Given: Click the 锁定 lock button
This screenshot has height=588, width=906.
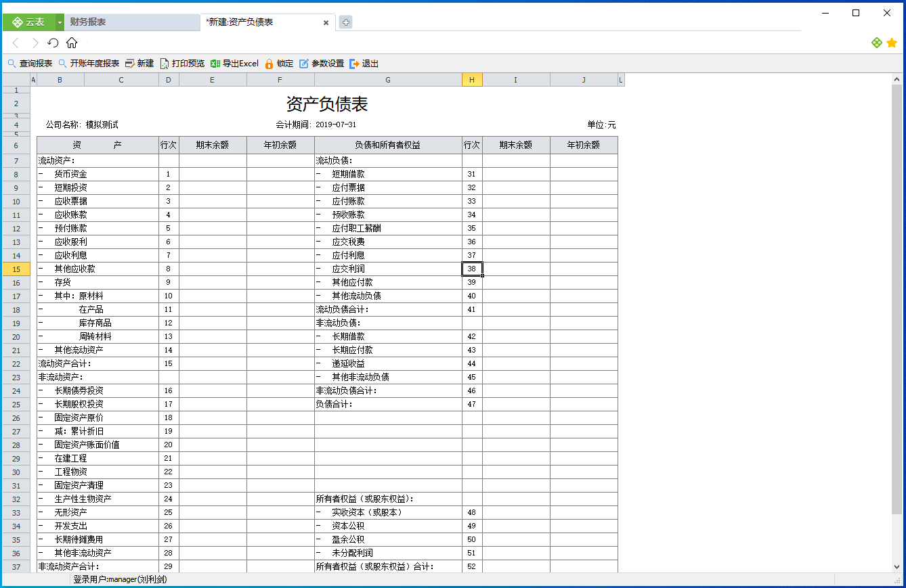Looking at the screenshot, I should pyautogui.click(x=279, y=64).
